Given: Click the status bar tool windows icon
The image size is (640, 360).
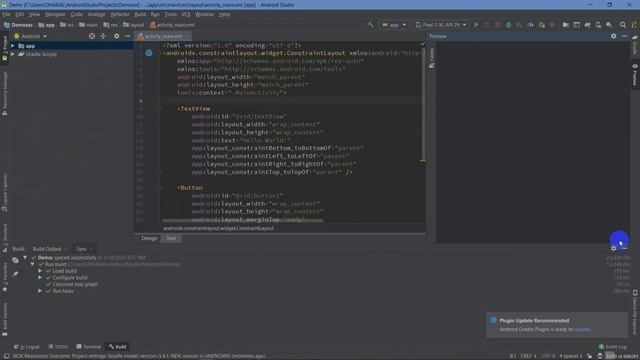Looking at the screenshot, I should click(7, 356).
